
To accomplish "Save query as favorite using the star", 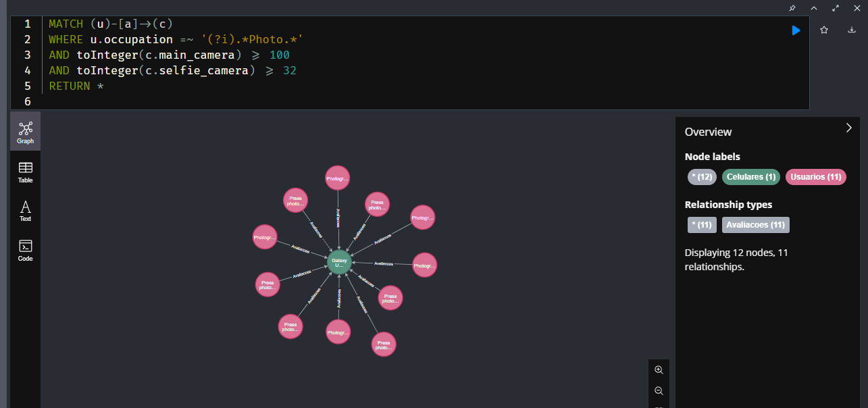I will [824, 30].
